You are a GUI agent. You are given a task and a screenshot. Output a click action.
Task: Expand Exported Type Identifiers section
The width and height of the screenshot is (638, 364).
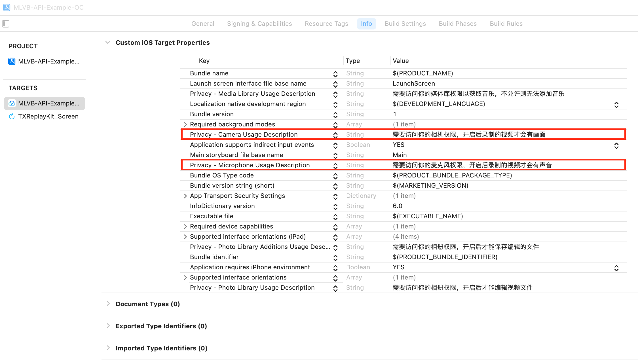click(108, 326)
